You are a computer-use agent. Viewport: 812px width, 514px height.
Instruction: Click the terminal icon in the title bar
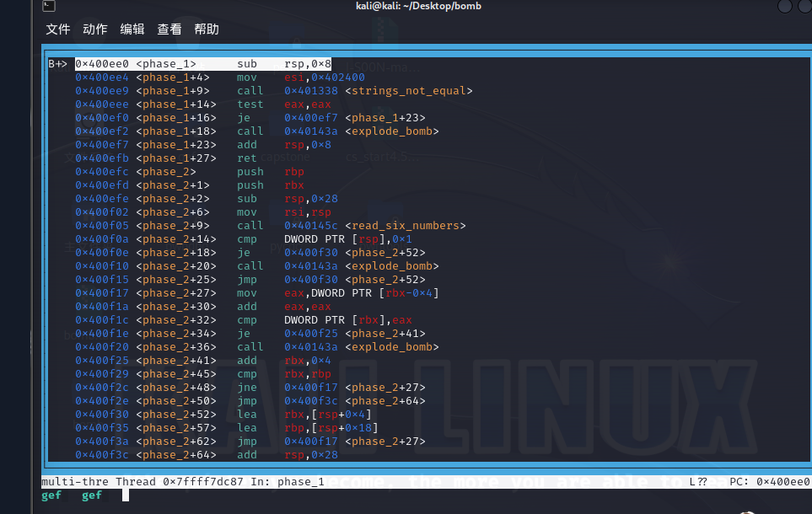click(50, 7)
